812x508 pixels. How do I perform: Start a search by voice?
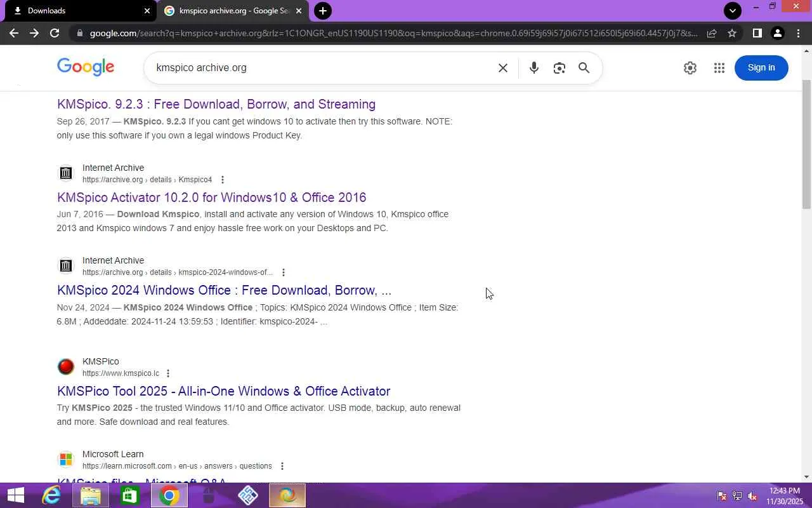point(534,68)
